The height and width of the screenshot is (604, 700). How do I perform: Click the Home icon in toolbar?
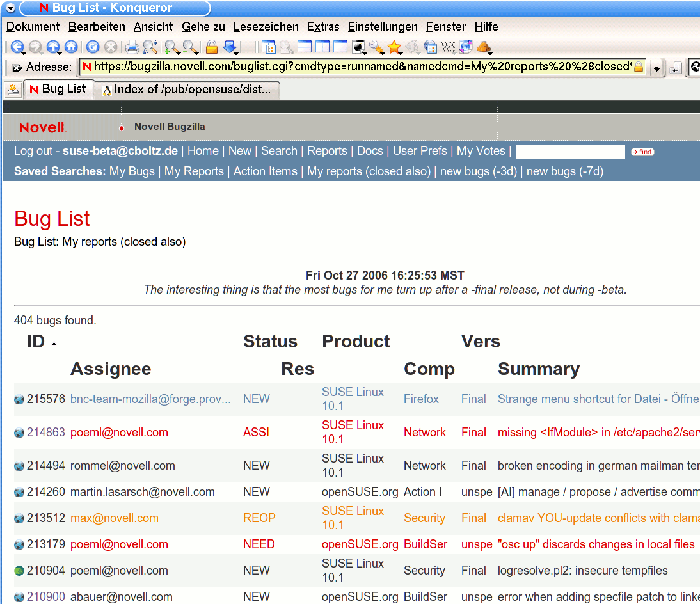(x=70, y=47)
